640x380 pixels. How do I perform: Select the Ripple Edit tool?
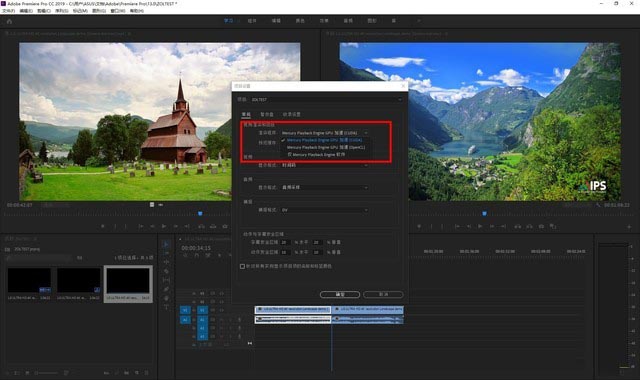pos(166,262)
